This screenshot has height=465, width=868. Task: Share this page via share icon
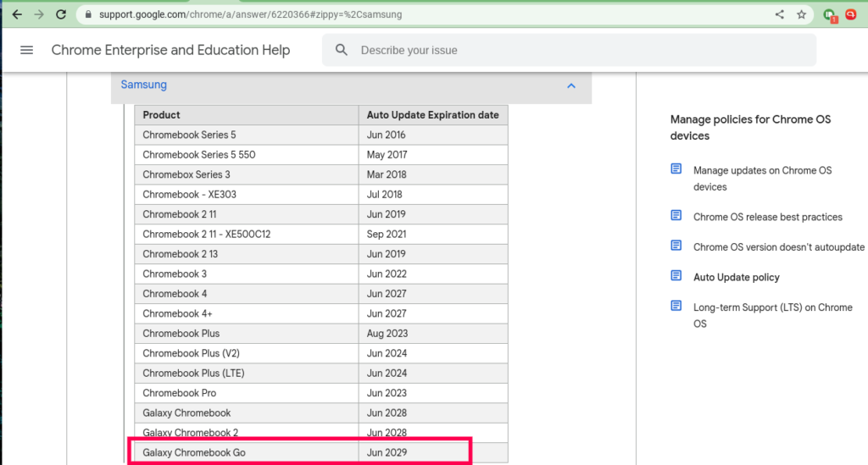click(x=780, y=14)
